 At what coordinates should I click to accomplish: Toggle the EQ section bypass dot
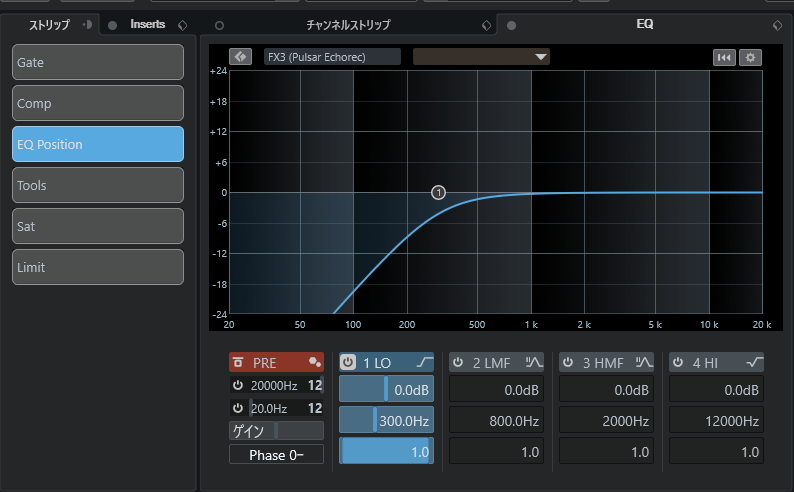point(511,25)
